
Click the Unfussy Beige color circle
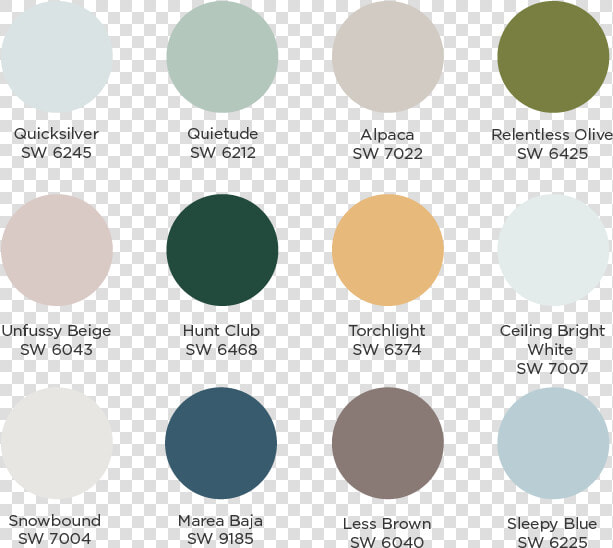point(57,250)
